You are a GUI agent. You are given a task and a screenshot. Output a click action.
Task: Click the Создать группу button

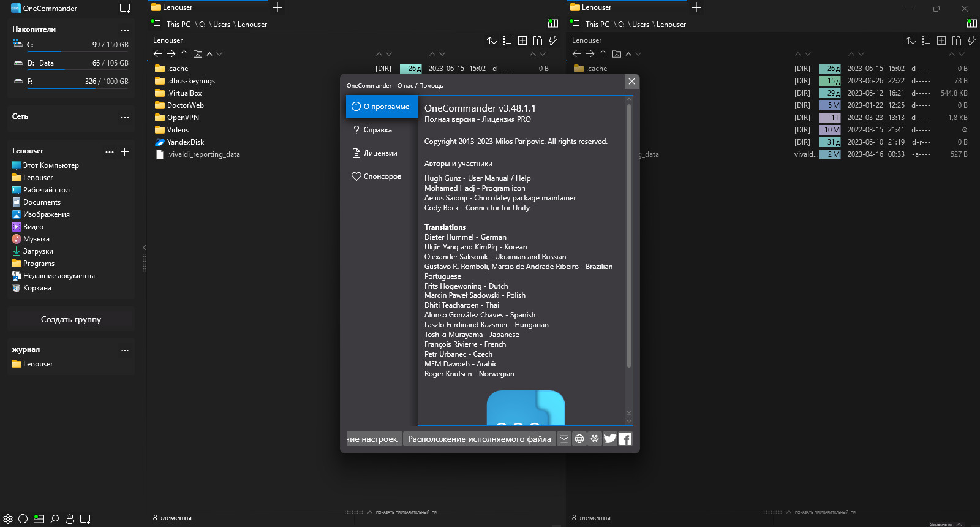[71, 319]
